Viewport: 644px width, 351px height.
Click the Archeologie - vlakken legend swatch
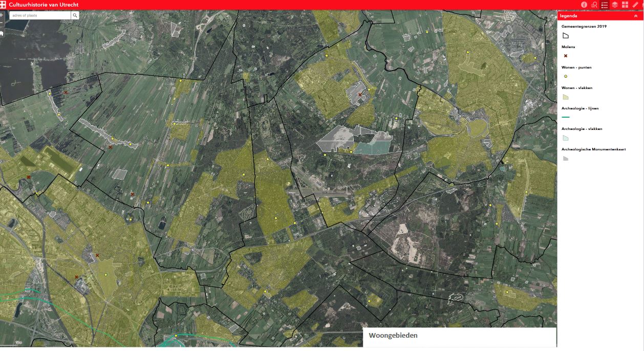[566, 138]
